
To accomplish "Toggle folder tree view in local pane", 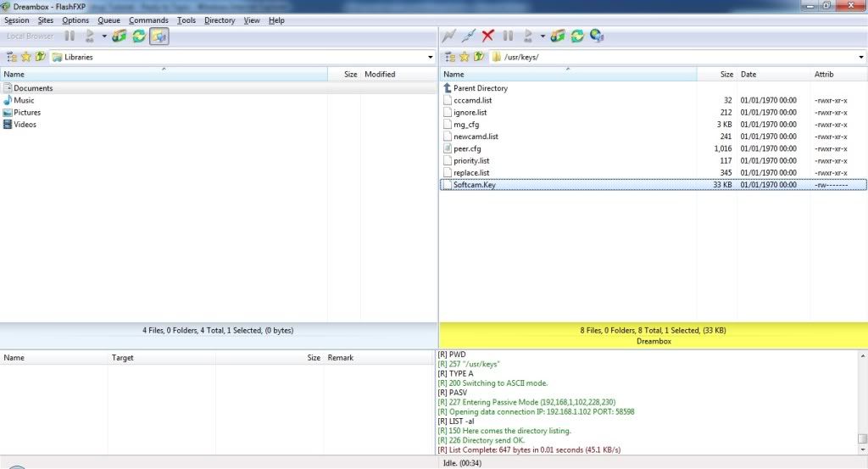I will pos(12,57).
